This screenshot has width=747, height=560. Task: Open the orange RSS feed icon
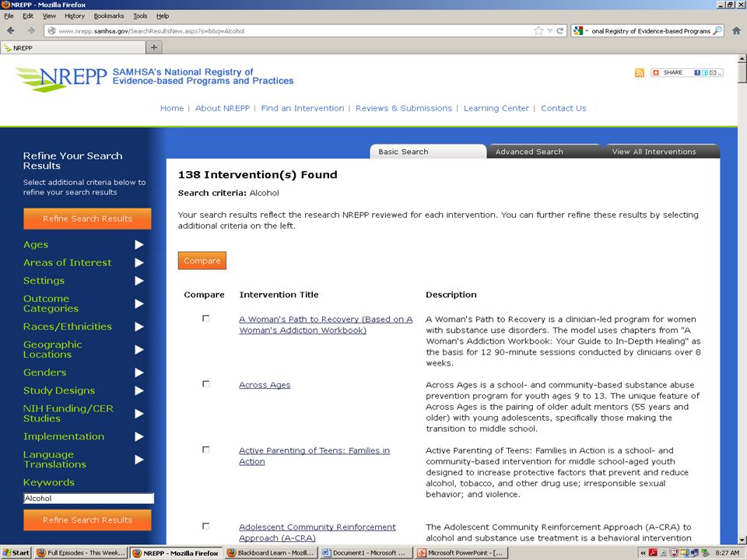[x=640, y=73]
